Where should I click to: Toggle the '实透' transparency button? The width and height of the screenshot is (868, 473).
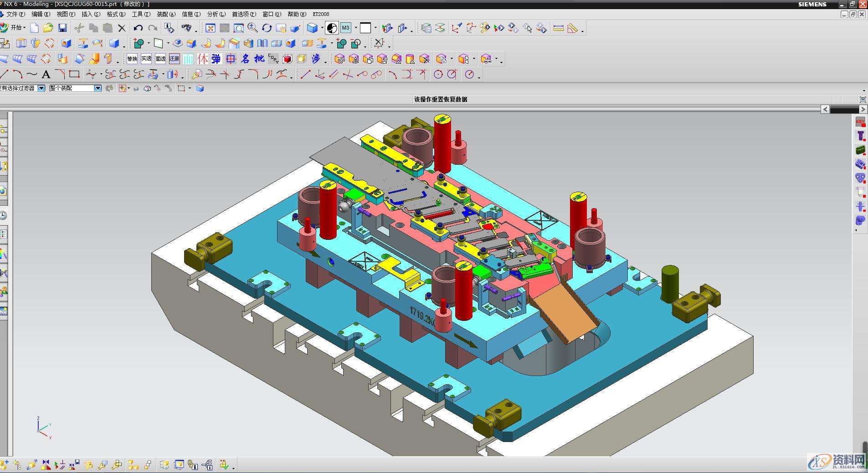coord(146,59)
